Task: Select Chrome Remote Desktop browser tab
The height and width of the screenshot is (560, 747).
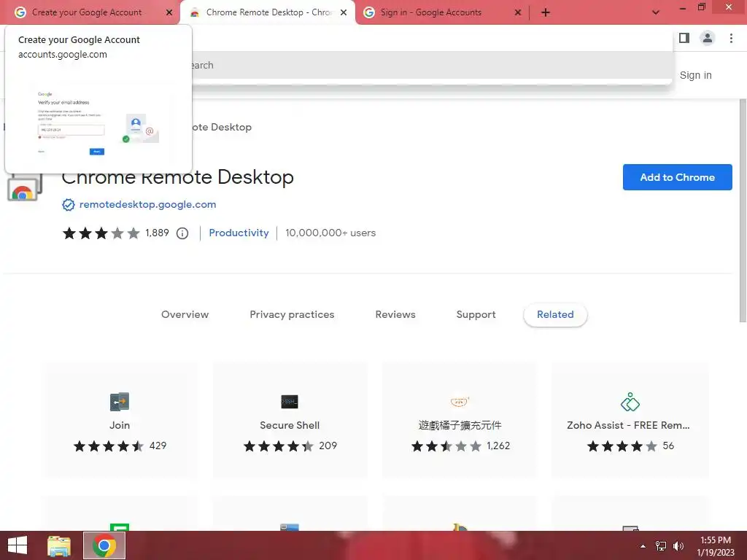Action: coord(268,12)
